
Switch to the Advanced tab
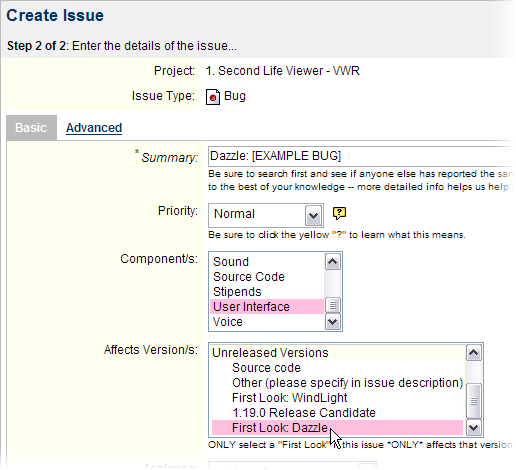pyautogui.click(x=94, y=128)
